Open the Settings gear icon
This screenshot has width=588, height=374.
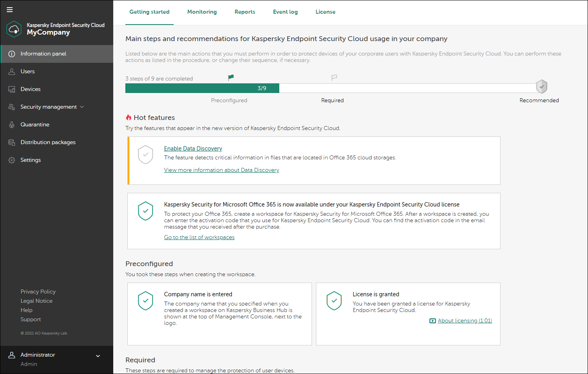(x=11, y=160)
